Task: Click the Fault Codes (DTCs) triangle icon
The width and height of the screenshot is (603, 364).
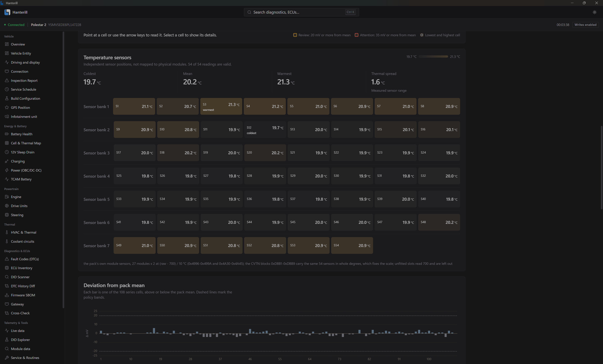Action: [7, 259]
